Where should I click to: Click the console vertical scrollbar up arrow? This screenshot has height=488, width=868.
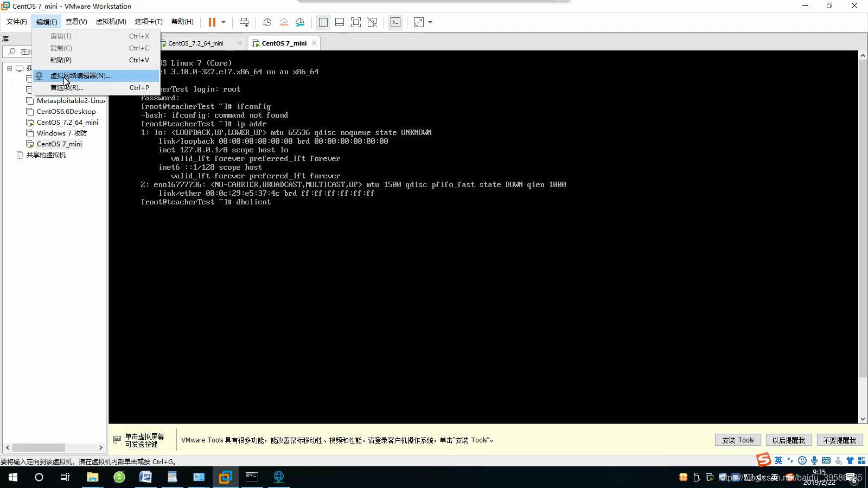863,55
